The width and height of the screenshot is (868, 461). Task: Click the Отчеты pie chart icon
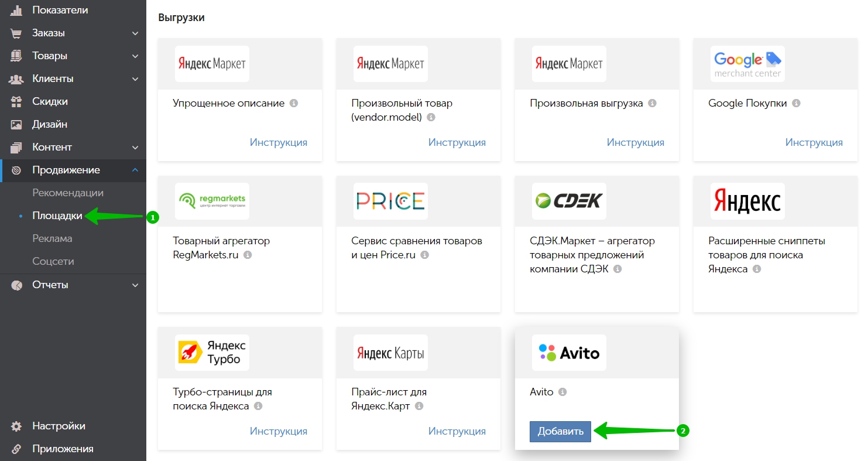16,285
